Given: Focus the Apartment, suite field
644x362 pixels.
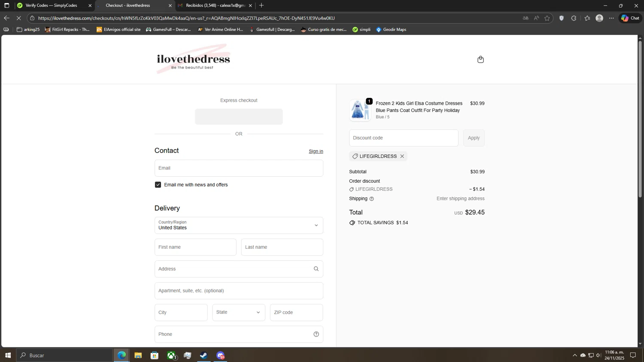Looking at the screenshot, I should pos(239,291).
